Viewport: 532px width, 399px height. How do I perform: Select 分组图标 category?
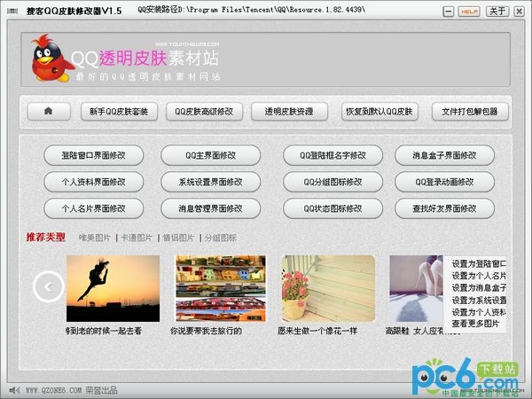(x=221, y=238)
